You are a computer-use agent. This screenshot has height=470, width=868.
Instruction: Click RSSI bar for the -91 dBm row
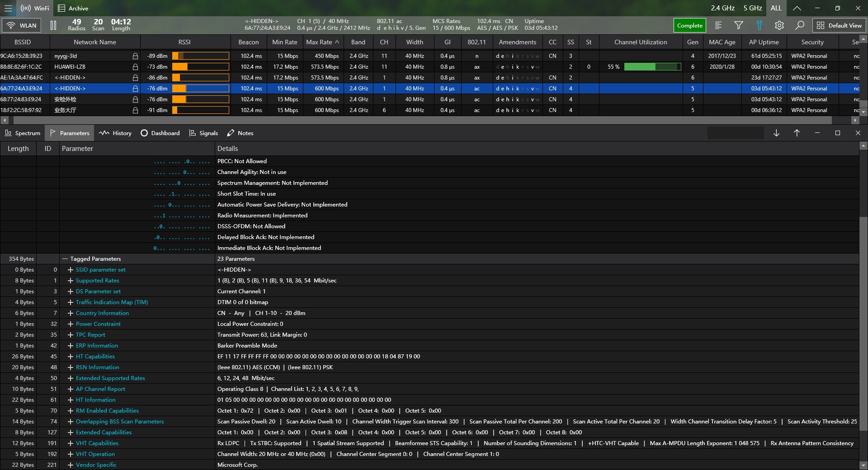[x=201, y=110]
